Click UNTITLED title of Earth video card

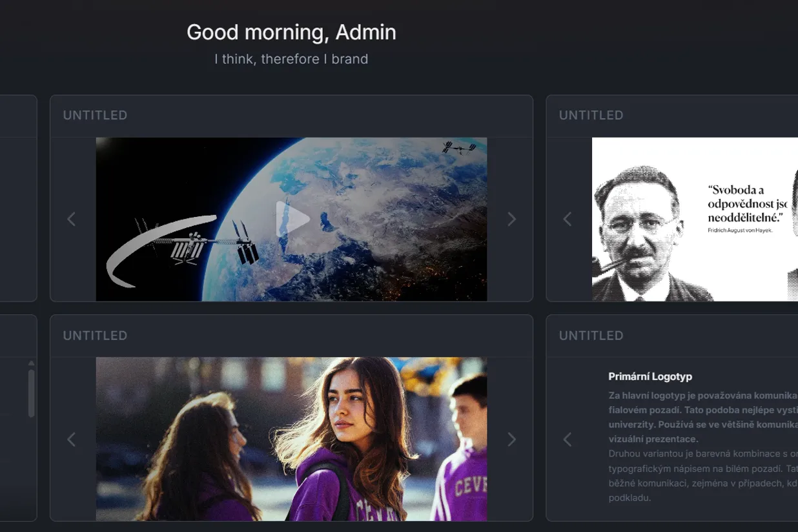point(95,116)
